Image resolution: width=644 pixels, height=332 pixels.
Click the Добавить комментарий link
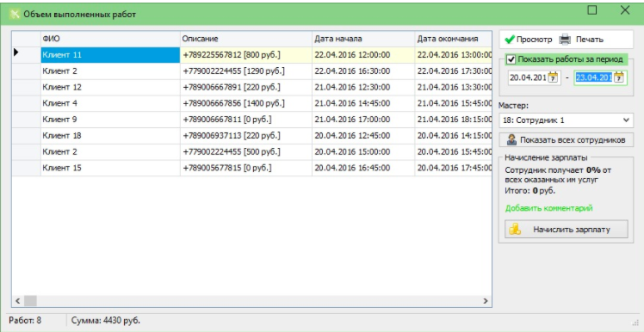tap(548, 208)
